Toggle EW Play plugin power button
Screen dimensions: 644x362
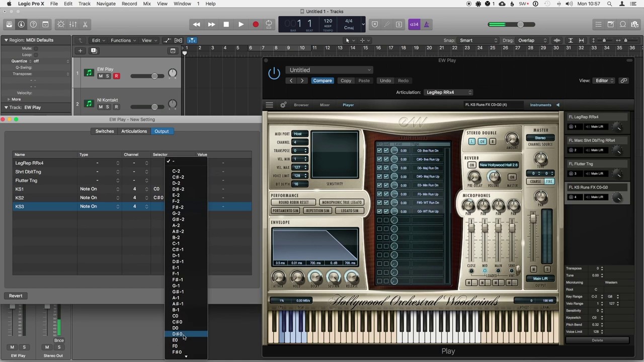tap(274, 73)
